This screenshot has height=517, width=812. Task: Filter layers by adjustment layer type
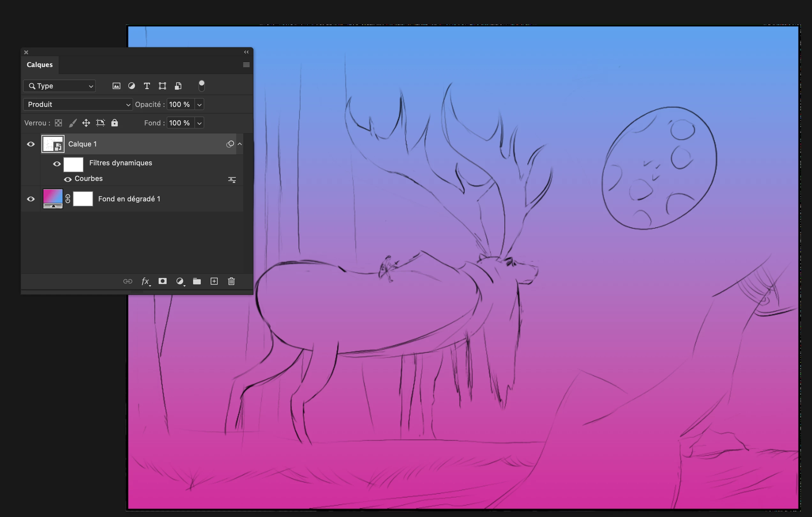point(132,86)
